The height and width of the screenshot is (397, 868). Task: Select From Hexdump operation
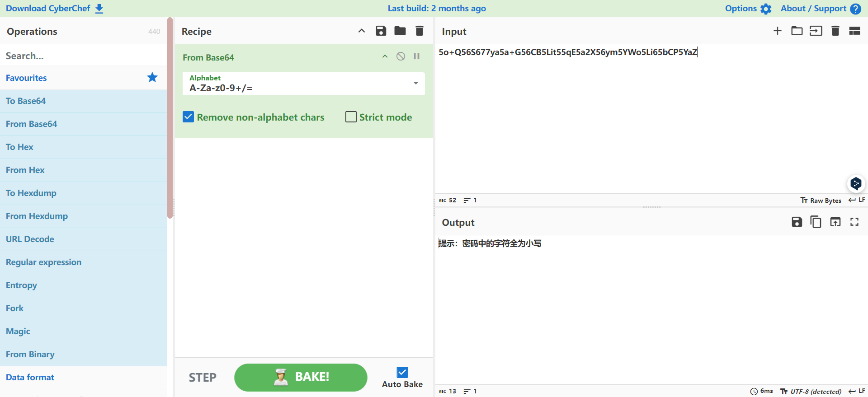pyautogui.click(x=84, y=216)
